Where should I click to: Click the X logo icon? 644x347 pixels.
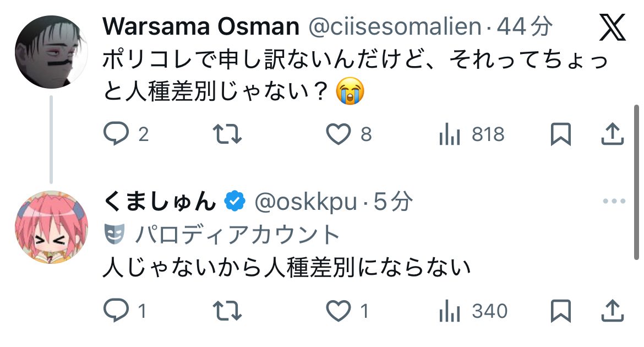tap(611, 28)
